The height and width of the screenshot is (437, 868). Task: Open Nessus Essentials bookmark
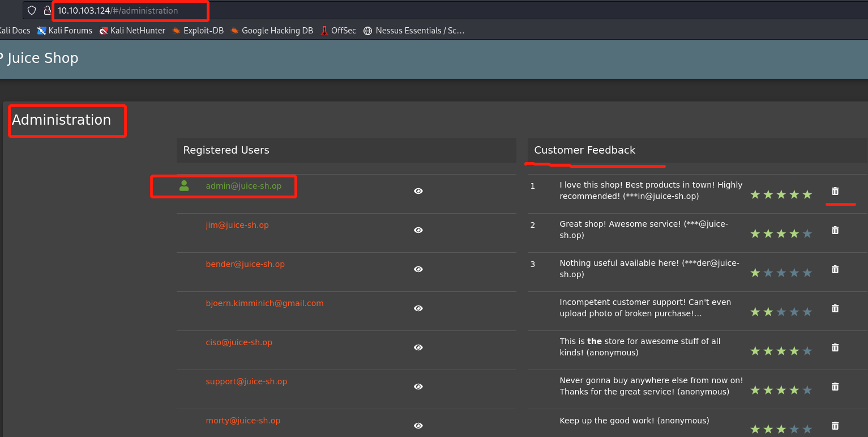[414, 31]
